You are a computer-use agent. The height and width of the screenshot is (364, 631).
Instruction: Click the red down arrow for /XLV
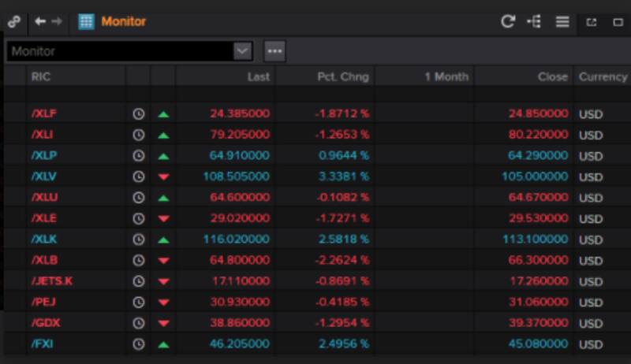click(163, 176)
